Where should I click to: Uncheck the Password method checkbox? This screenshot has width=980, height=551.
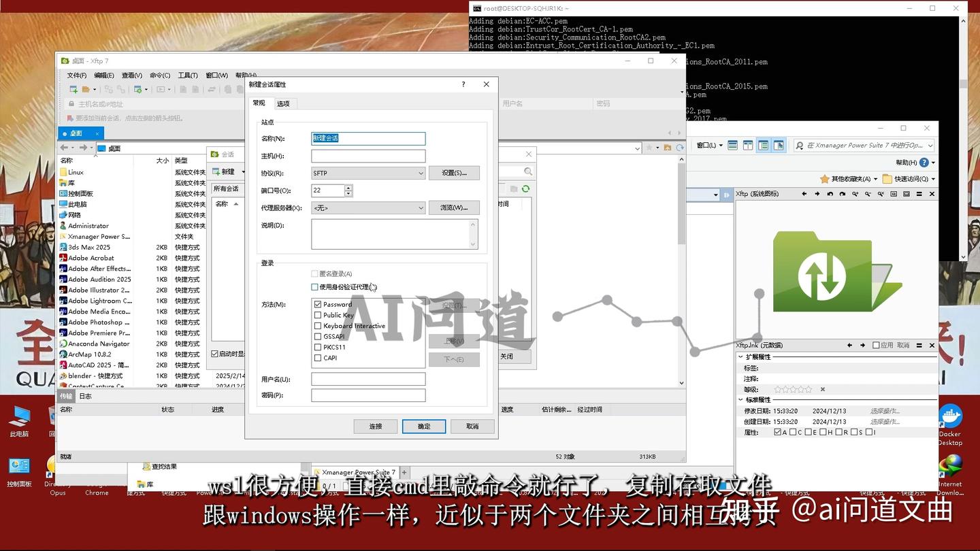(318, 304)
